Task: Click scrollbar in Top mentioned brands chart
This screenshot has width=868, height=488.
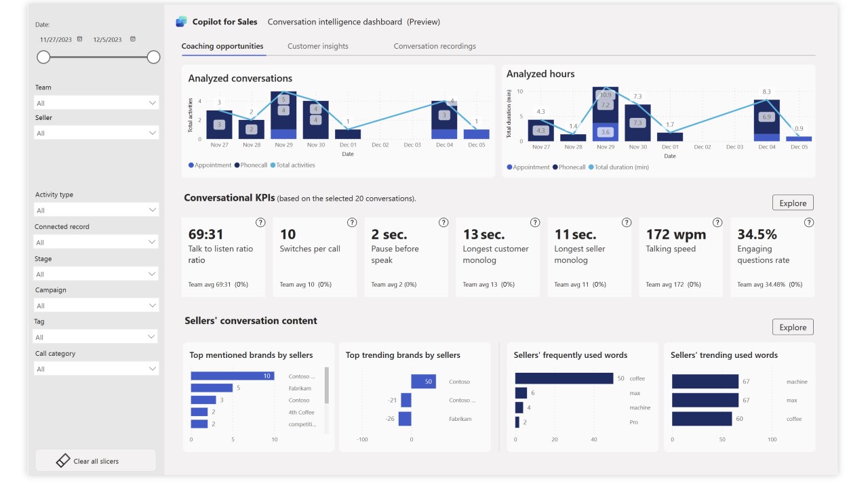Action: [x=326, y=385]
